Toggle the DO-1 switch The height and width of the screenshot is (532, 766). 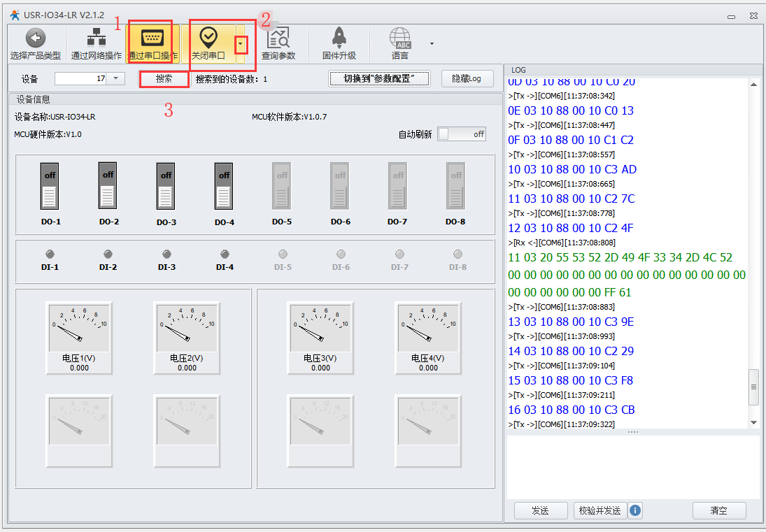point(50,186)
